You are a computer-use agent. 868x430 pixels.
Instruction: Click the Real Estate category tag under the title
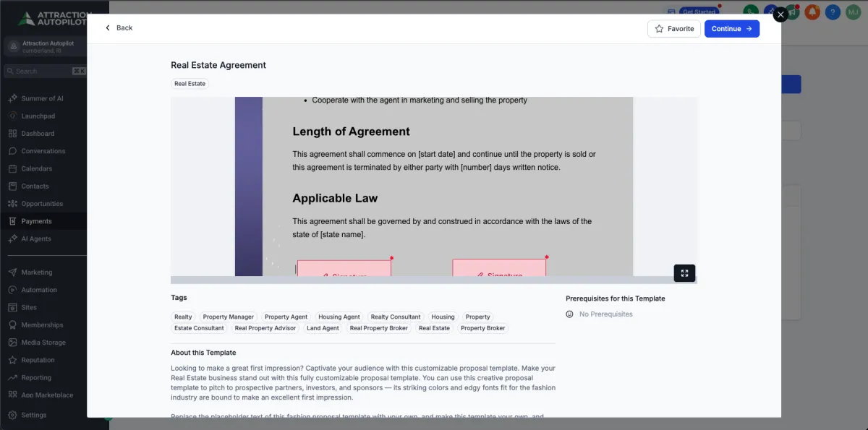pos(190,84)
